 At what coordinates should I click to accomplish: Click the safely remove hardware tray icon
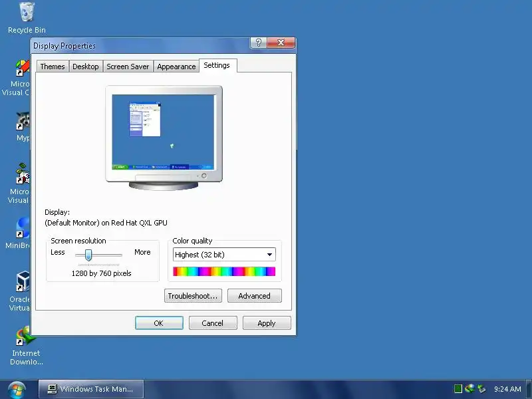click(481, 388)
